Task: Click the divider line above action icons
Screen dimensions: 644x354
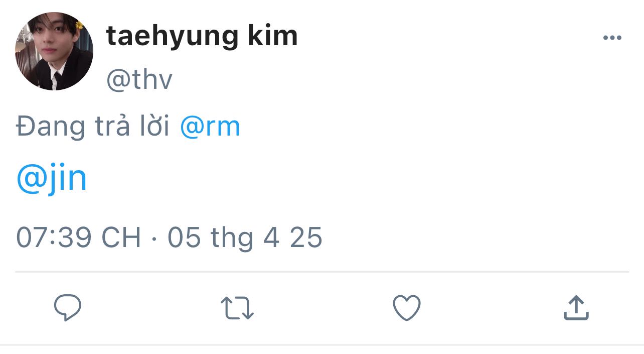Action: point(322,272)
